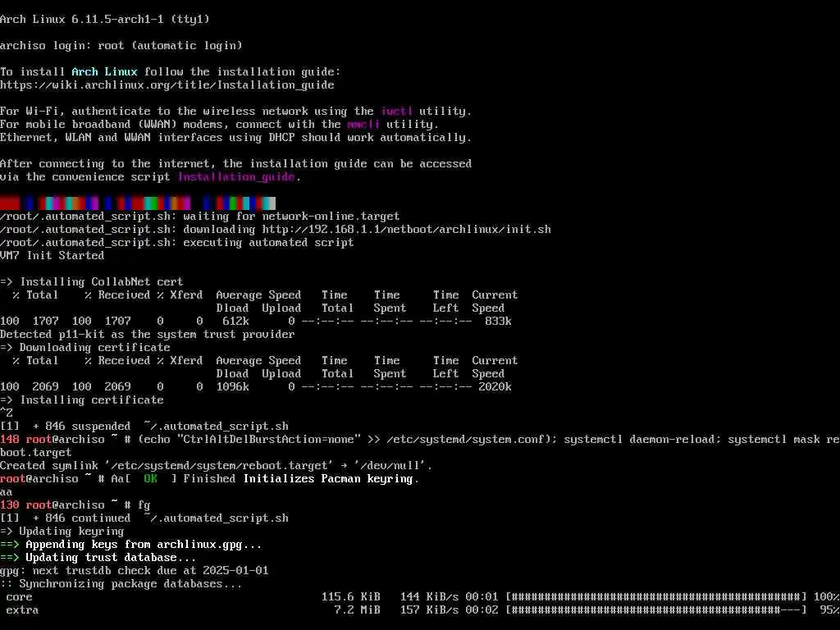Click '[1] + 846 continued' job line
The image size is (840, 630).
pyautogui.click(x=144, y=518)
